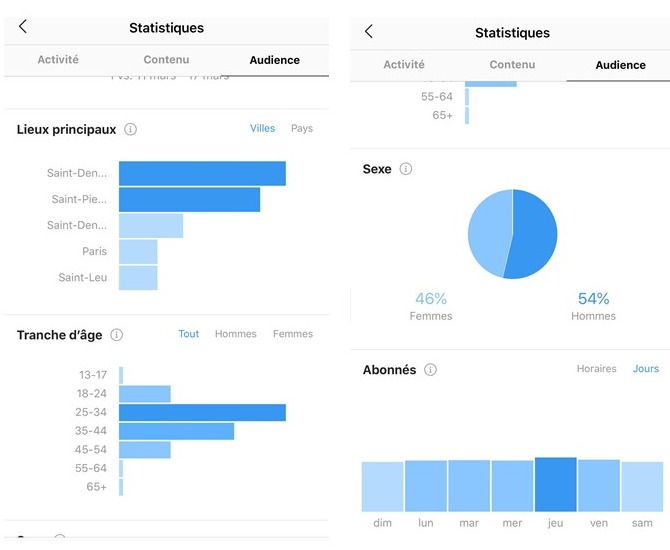Screen dimensions: 670x550
Task: Tap the Paris city bar
Action: click(138, 252)
